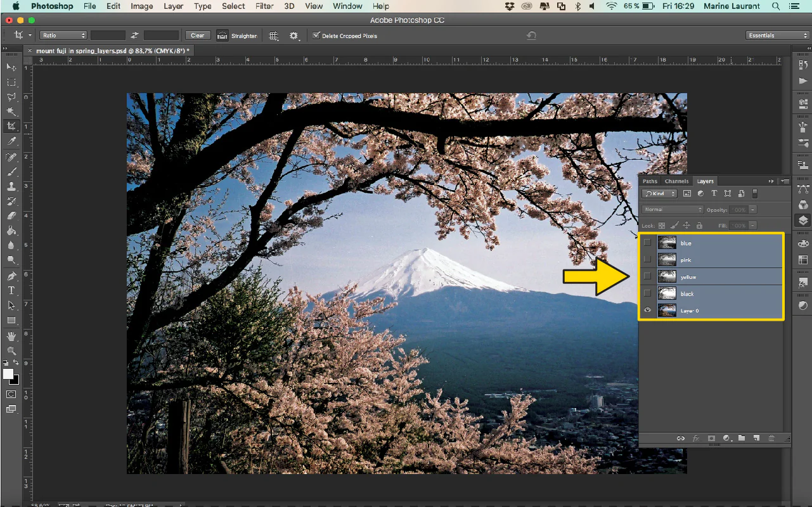Select the Type tool
Image resolution: width=812 pixels, height=507 pixels.
click(11, 290)
